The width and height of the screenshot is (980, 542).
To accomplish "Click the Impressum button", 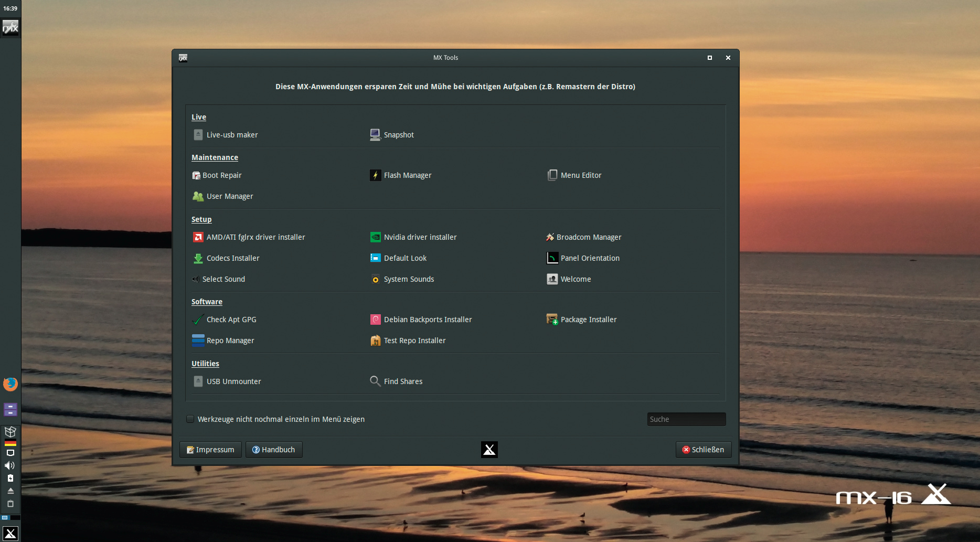I will 211,450.
